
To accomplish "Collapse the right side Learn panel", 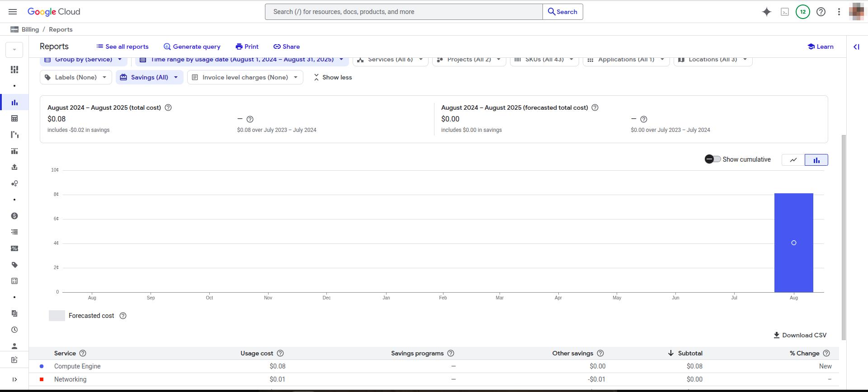I will click(856, 47).
